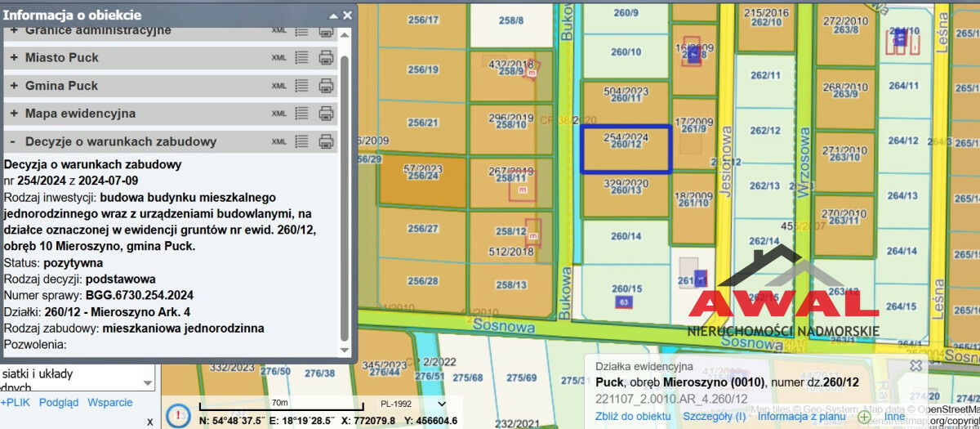Print the Gmina Puck section
The width and height of the screenshot is (980, 429).
(326, 85)
